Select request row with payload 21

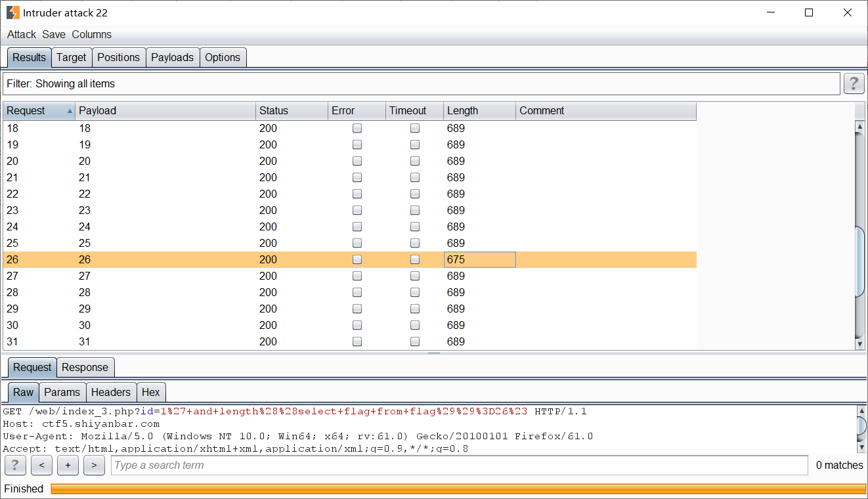click(x=349, y=178)
